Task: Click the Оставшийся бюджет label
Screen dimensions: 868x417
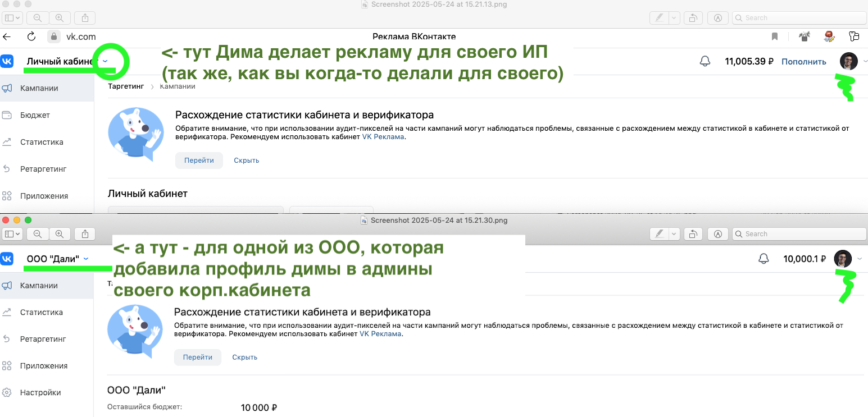Action: 145,407
